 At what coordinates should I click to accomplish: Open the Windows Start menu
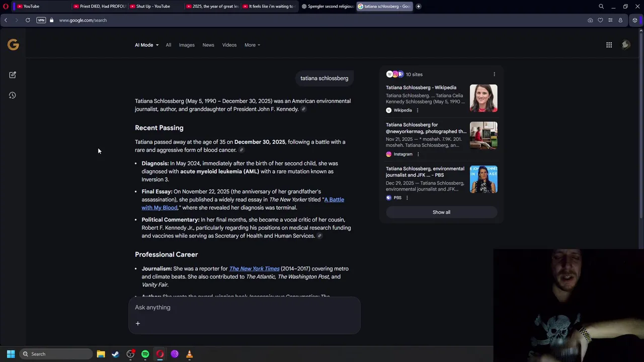(x=11, y=354)
